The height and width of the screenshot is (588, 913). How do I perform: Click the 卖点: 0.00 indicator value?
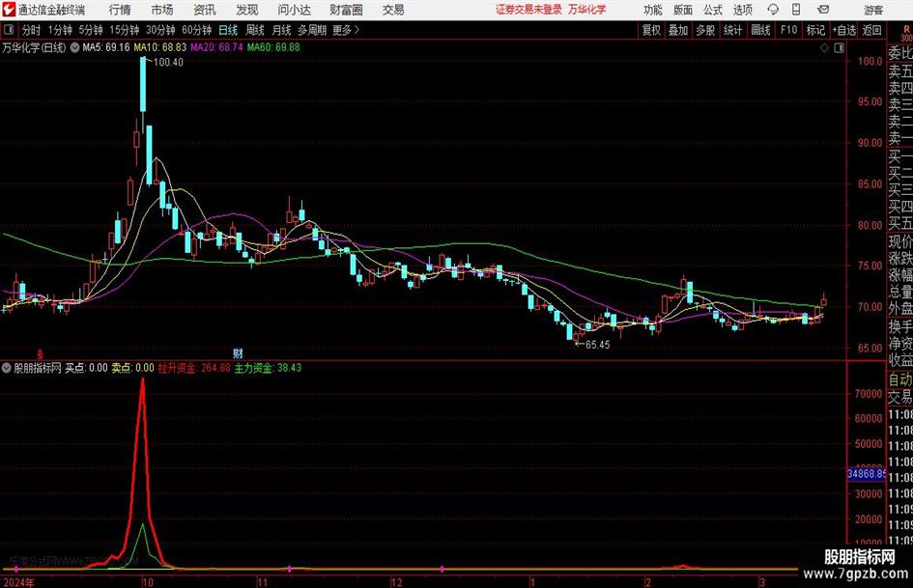pyautogui.click(x=132, y=368)
